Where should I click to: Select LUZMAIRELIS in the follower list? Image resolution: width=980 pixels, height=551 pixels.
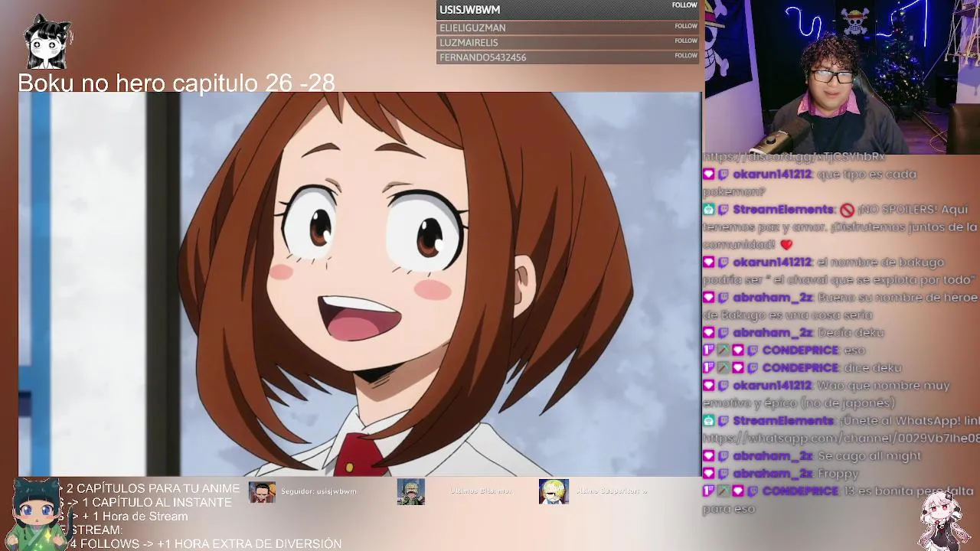click(x=469, y=43)
